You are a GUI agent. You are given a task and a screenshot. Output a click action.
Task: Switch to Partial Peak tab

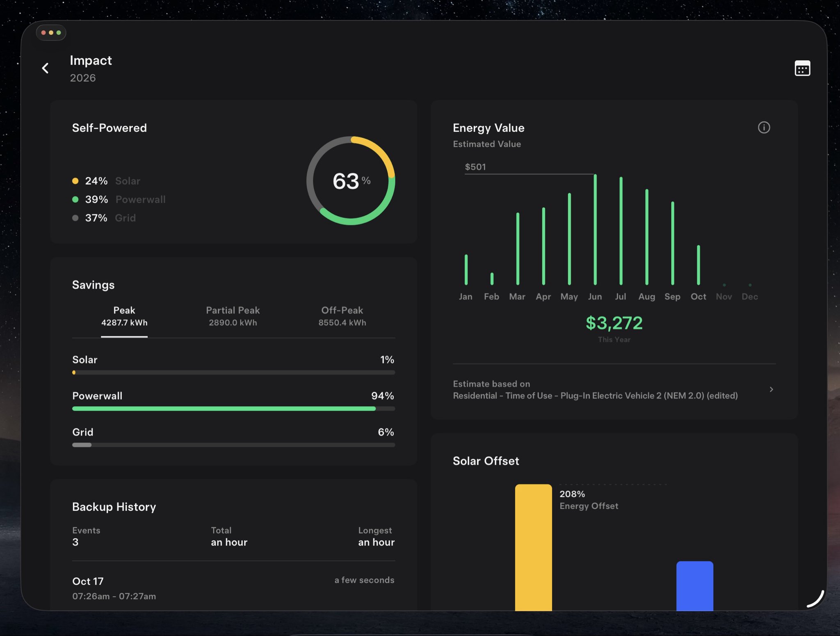233,316
